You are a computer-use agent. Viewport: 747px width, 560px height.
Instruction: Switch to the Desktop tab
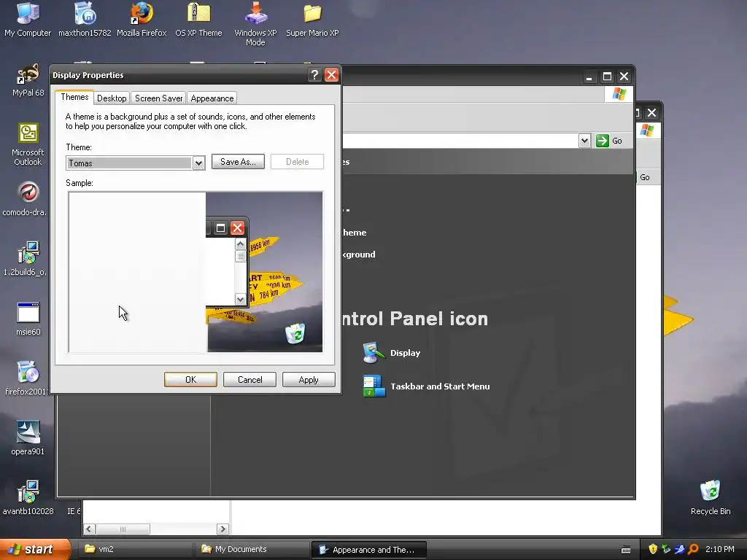tap(112, 98)
